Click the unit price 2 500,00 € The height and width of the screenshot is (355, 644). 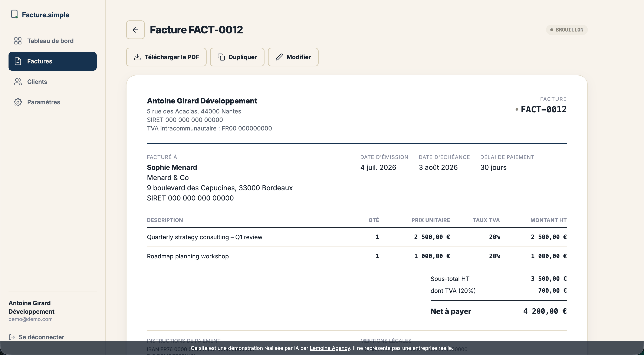[x=432, y=237]
